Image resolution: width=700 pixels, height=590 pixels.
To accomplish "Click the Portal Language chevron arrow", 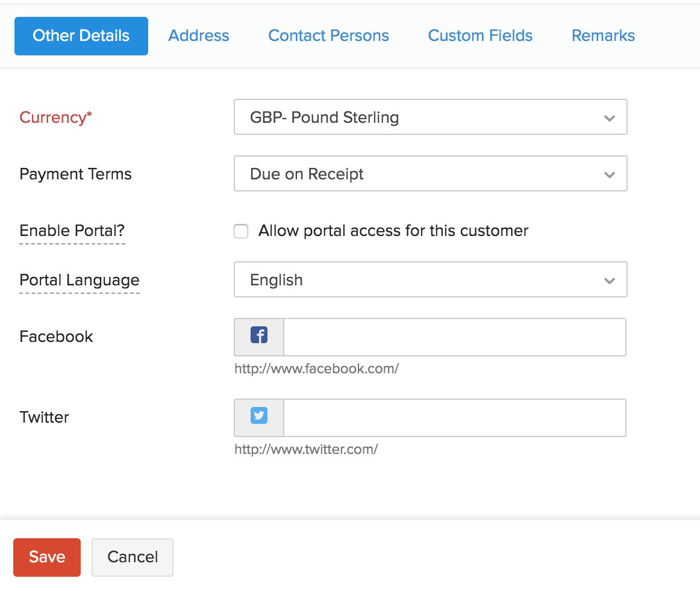I will (609, 281).
